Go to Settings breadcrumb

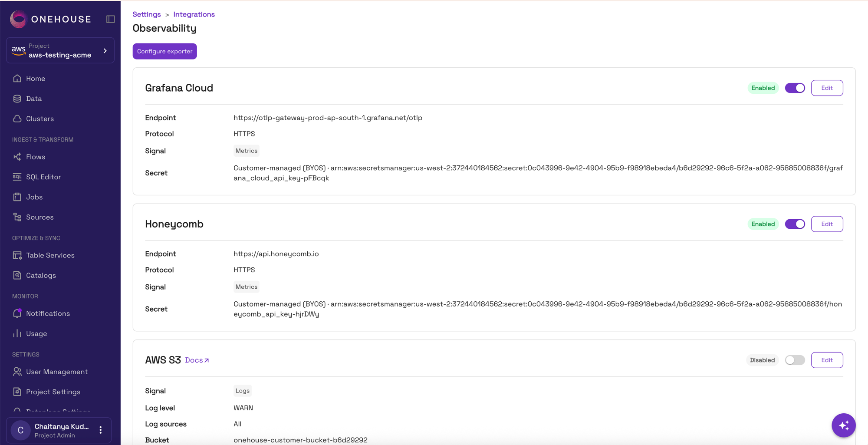(x=147, y=14)
